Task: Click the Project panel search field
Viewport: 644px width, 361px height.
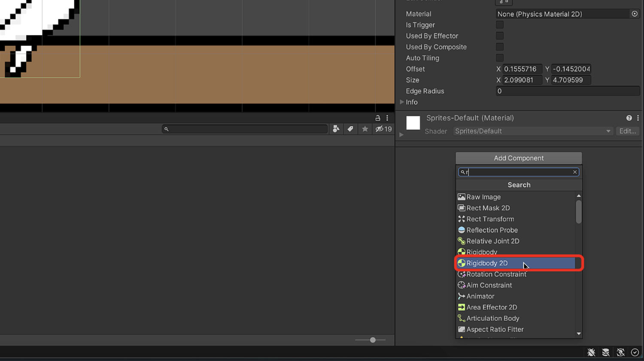Action: click(x=245, y=129)
